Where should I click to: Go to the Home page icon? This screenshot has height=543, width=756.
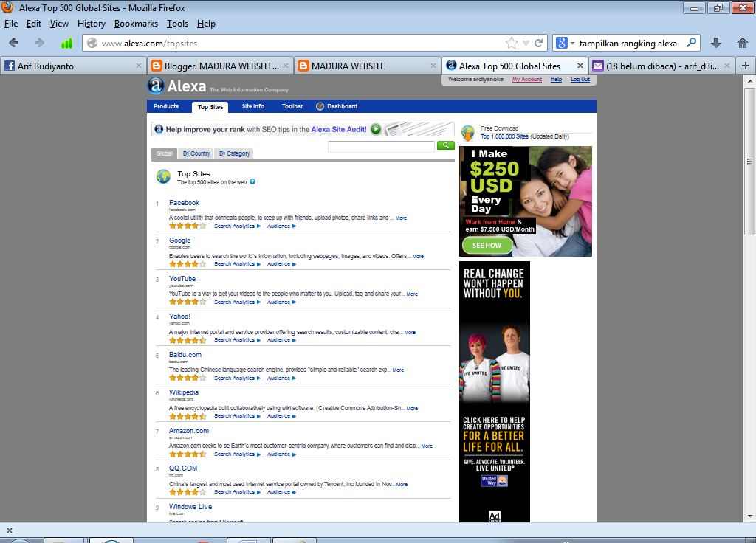coord(743,43)
